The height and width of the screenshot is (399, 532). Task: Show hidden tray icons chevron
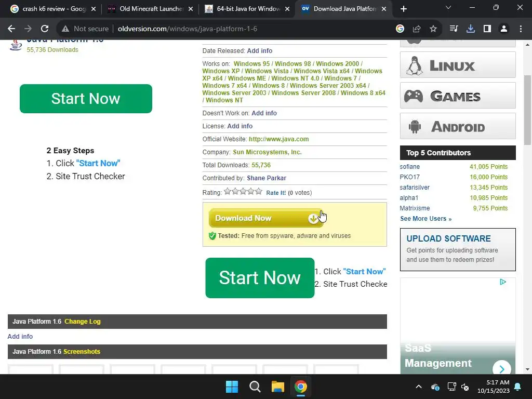pyautogui.click(x=419, y=387)
